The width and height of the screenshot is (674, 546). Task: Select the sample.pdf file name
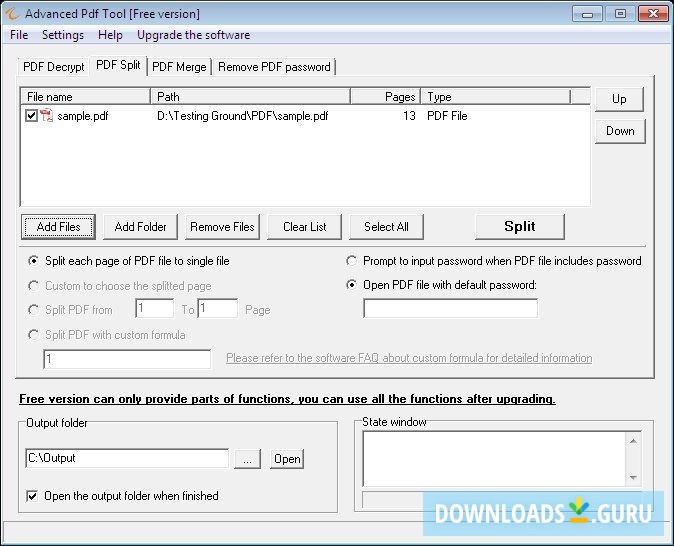83,116
